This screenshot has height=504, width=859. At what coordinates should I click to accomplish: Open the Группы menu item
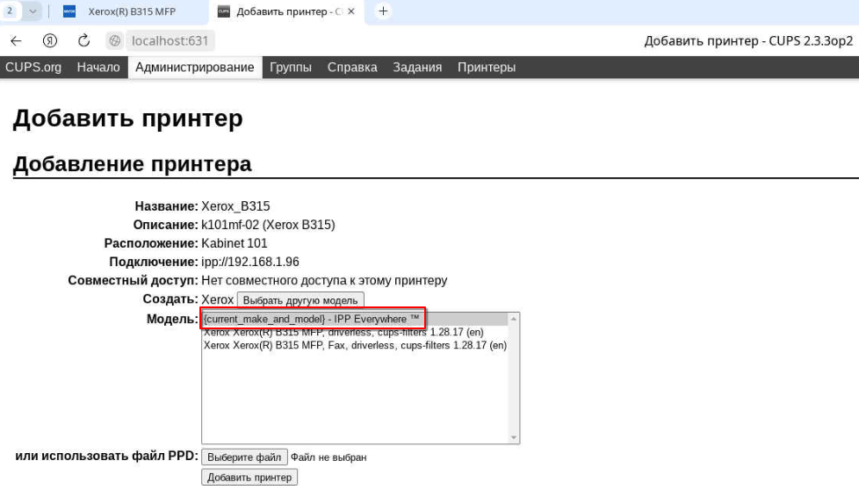coord(291,68)
